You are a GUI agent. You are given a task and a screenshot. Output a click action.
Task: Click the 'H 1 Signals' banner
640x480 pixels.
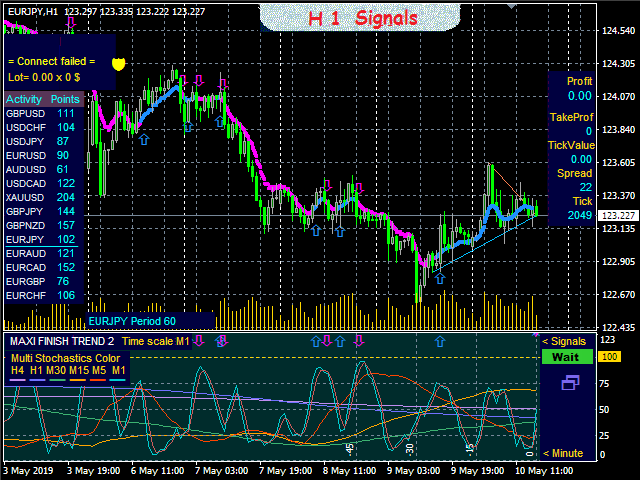(x=360, y=18)
